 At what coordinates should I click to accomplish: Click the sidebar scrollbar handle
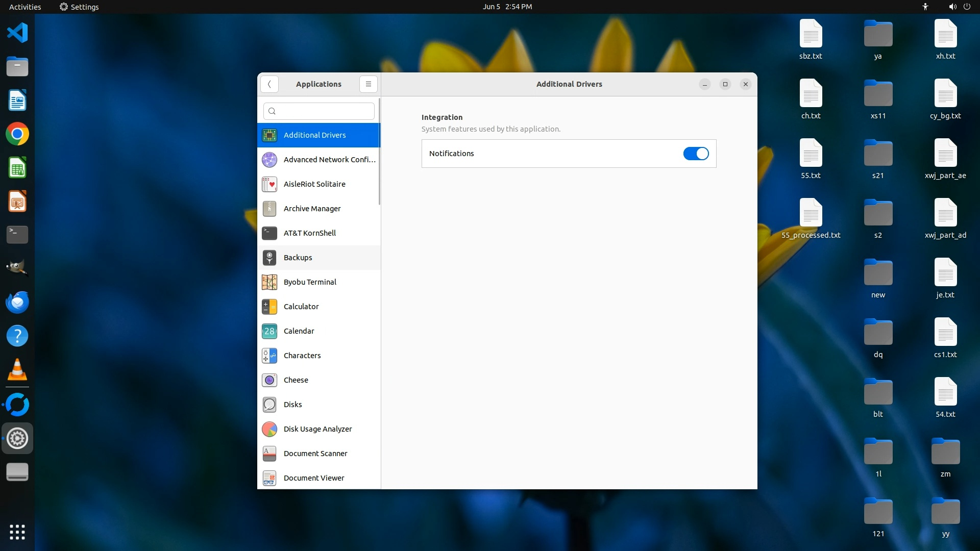coord(379,152)
